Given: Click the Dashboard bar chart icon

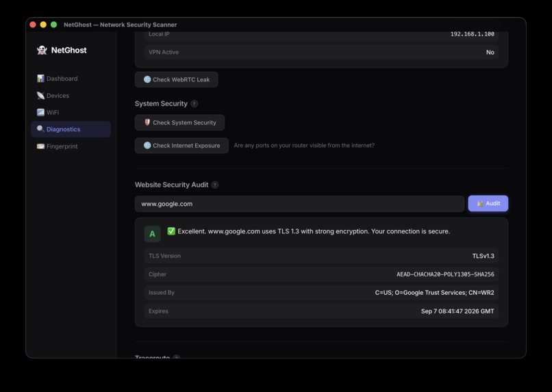Looking at the screenshot, I should [x=40, y=78].
